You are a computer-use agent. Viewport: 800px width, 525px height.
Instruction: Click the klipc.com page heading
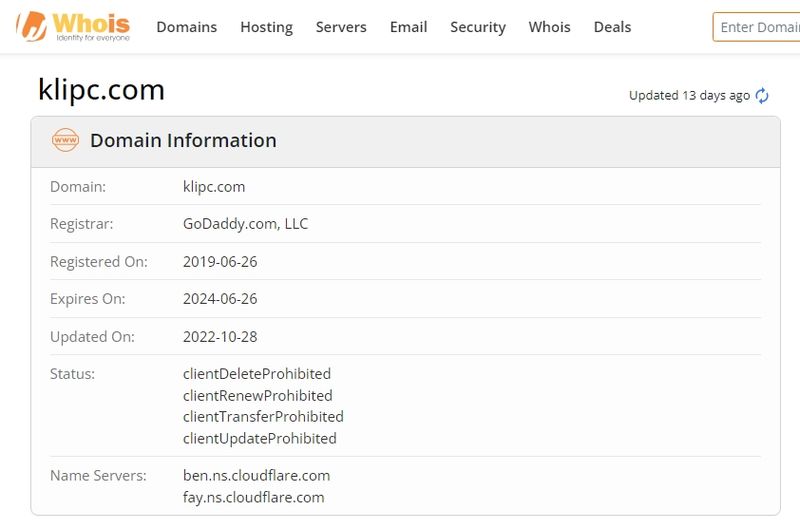point(101,90)
